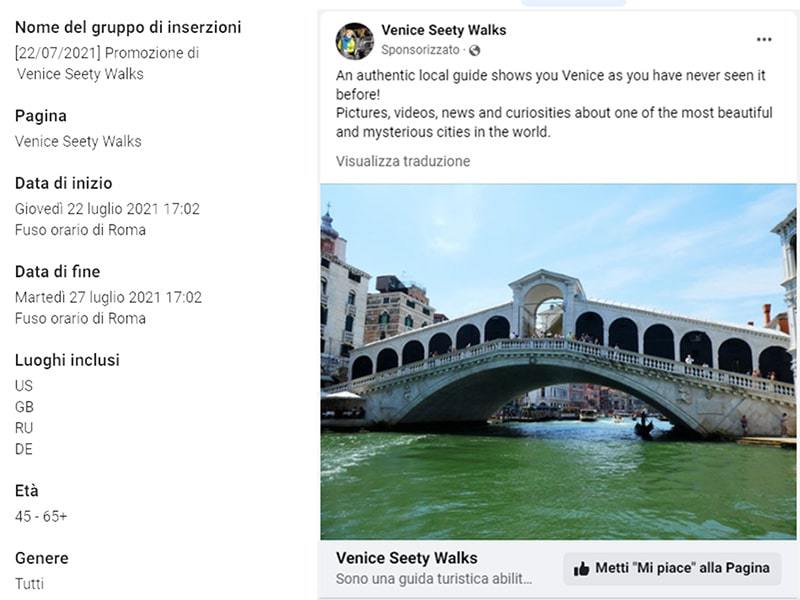
Task: Click the DE entry in Luoghi inclusi
Action: (23, 449)
